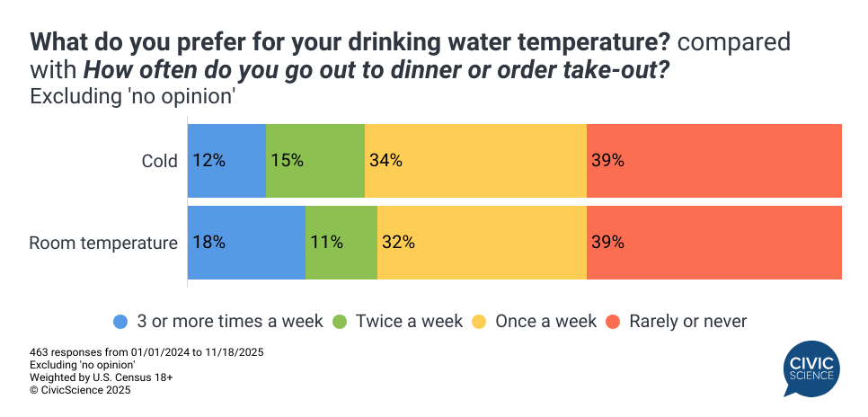This screenshot has height=417, width=868.
Task: Click the yellow 'Once a week' legend dot
Action: click(479, 321)
